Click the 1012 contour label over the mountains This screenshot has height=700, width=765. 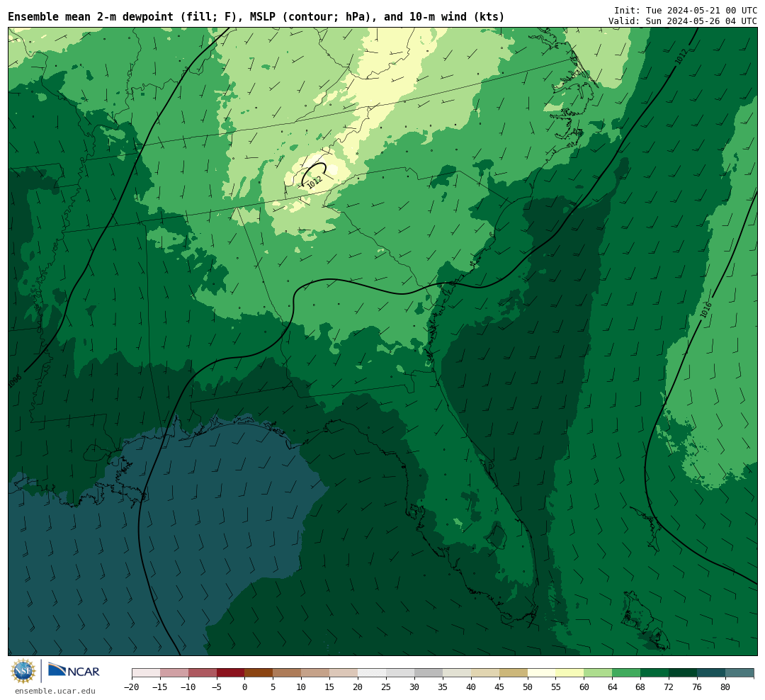314,182
